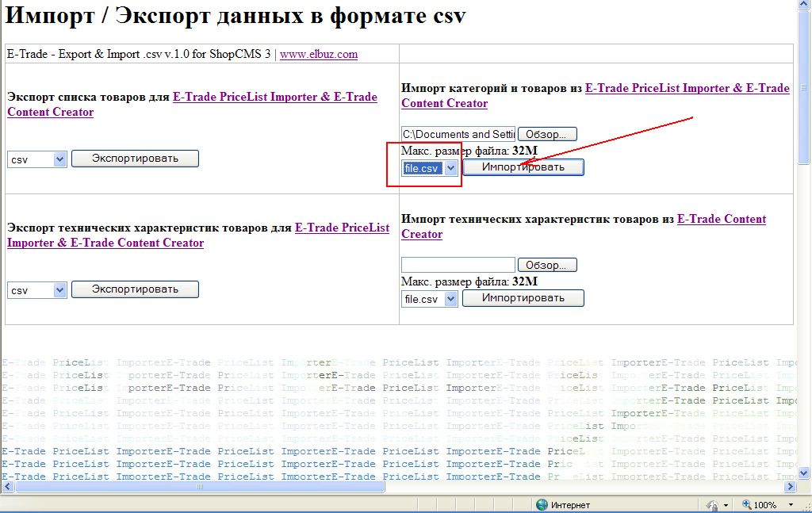Click the zoom magnifier 100% icon

point(747,505)
